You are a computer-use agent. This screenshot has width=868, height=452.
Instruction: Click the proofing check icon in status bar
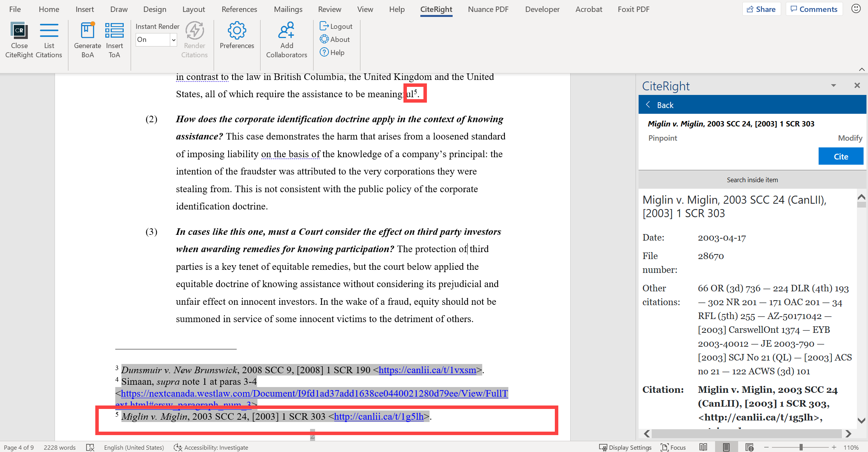90,447
